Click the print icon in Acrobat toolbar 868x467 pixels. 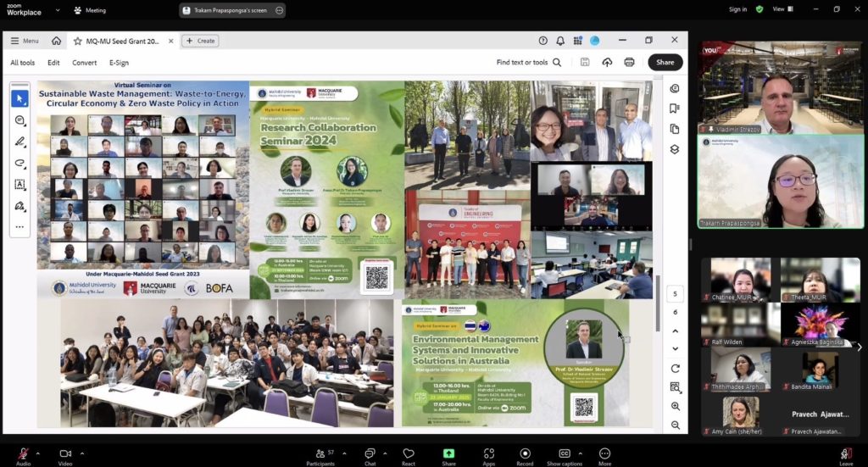[x=629, y=62]
